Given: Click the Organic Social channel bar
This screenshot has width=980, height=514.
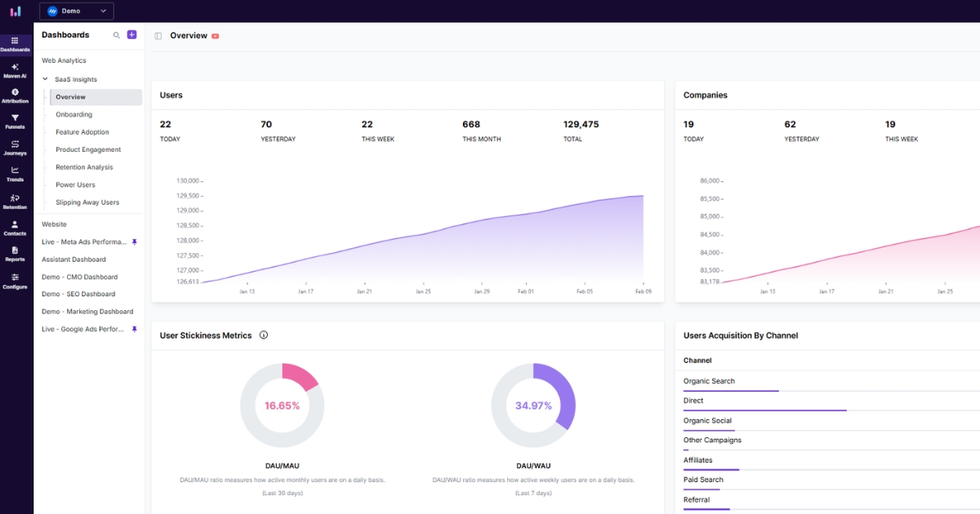Looking at the screenshot, I should click(x=709, y=430).
